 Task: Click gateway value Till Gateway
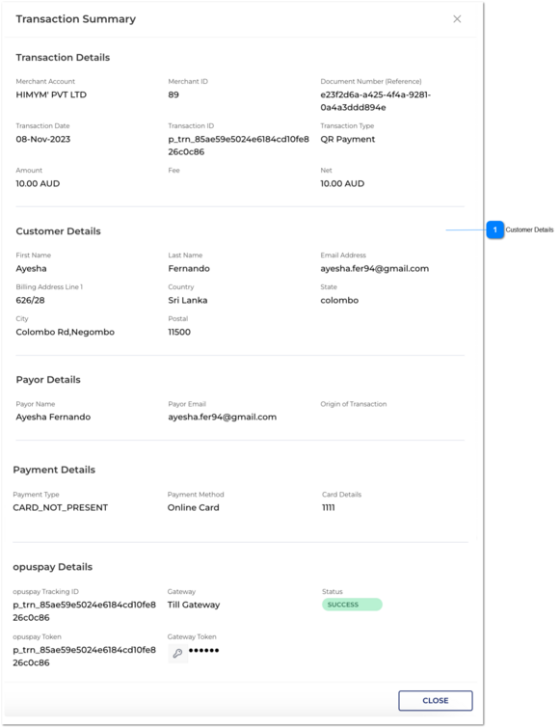194,605
